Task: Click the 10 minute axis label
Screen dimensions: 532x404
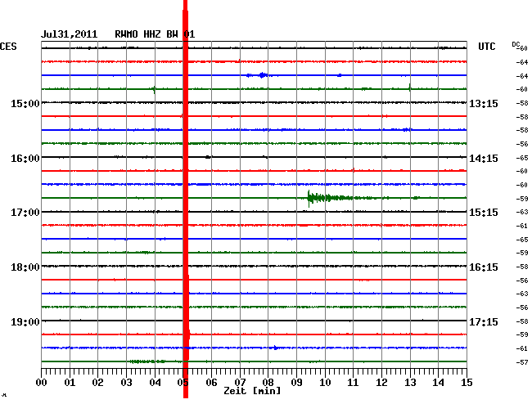Action: point(325,383)
